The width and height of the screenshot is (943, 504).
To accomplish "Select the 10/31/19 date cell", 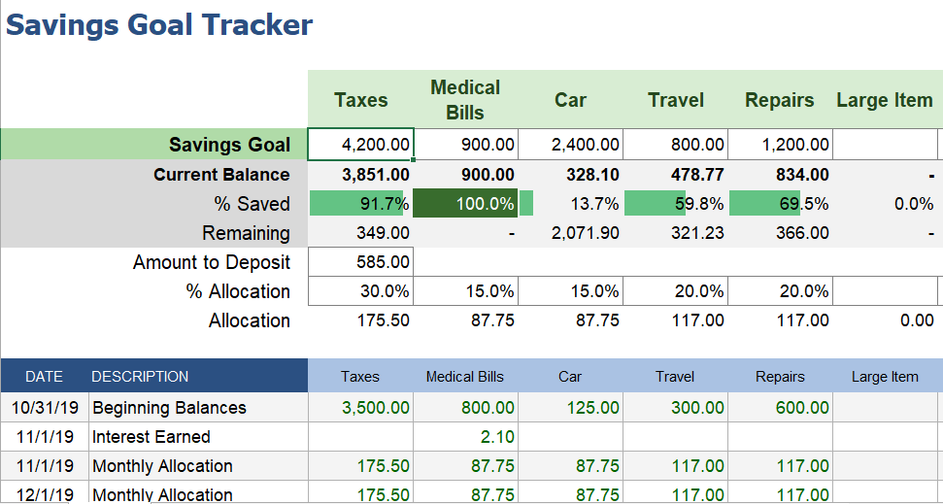I will click(x=44, y=408).
